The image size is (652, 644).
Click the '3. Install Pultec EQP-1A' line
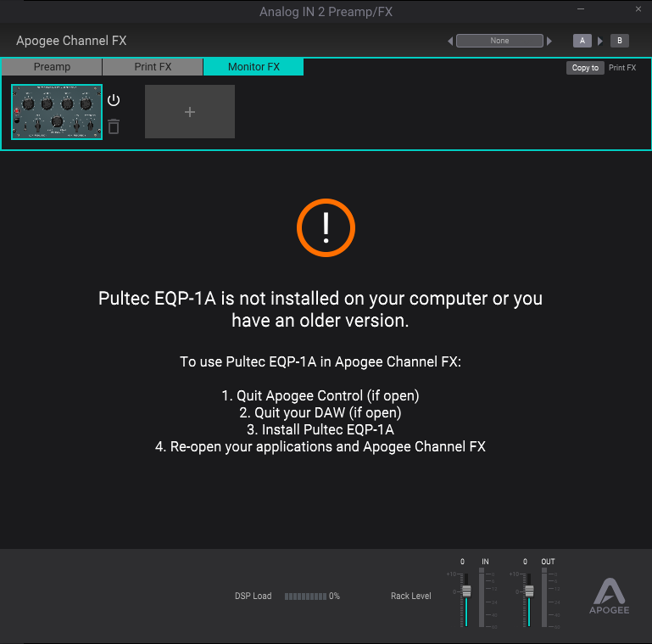(320, 429)
